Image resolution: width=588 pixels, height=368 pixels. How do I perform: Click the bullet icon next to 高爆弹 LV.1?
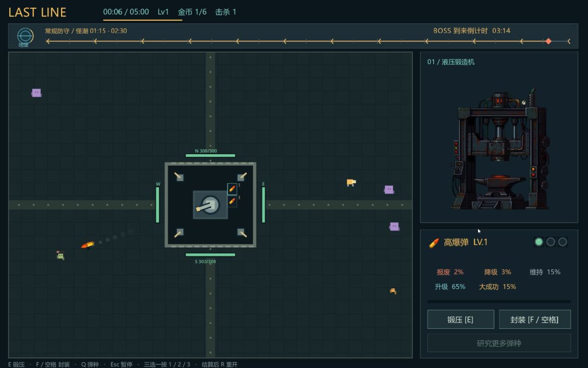(x=434, y=243)
